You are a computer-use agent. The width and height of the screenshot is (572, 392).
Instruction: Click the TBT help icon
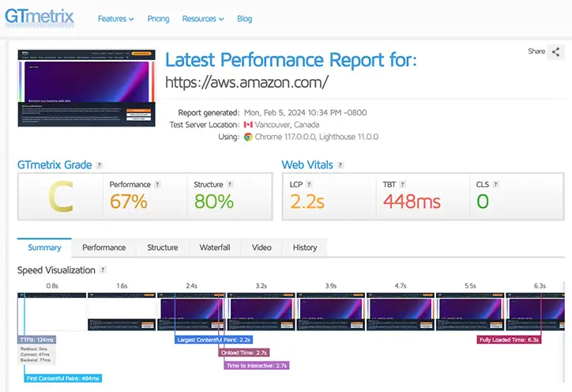pos(403,184)
